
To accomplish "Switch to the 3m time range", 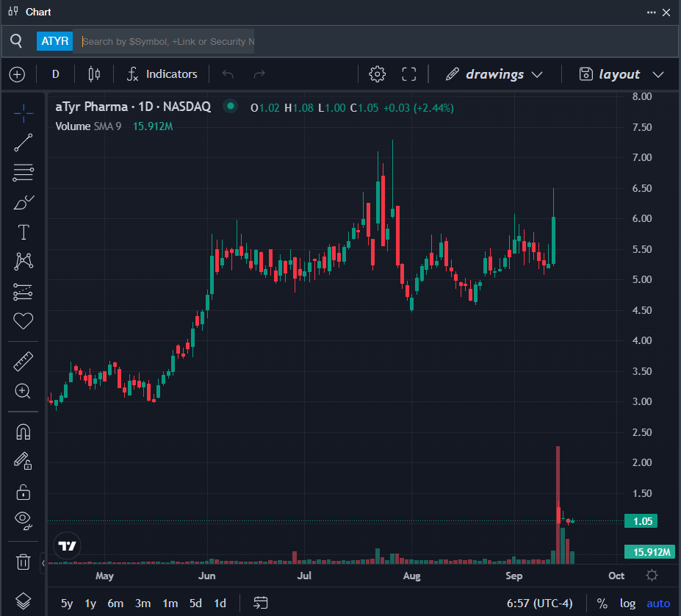I will pyautogui.click(x=143, y=604).
